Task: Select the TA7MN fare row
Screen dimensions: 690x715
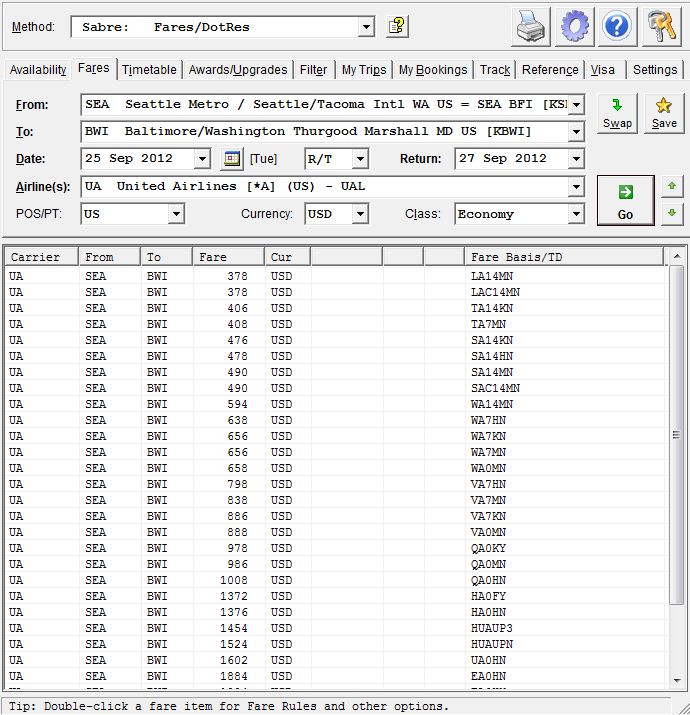Action: pos(335,324)
